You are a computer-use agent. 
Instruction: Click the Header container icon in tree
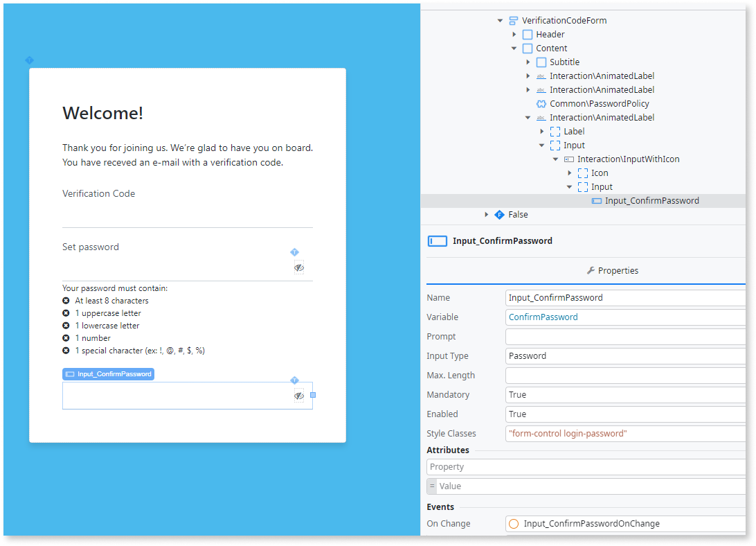527,35
